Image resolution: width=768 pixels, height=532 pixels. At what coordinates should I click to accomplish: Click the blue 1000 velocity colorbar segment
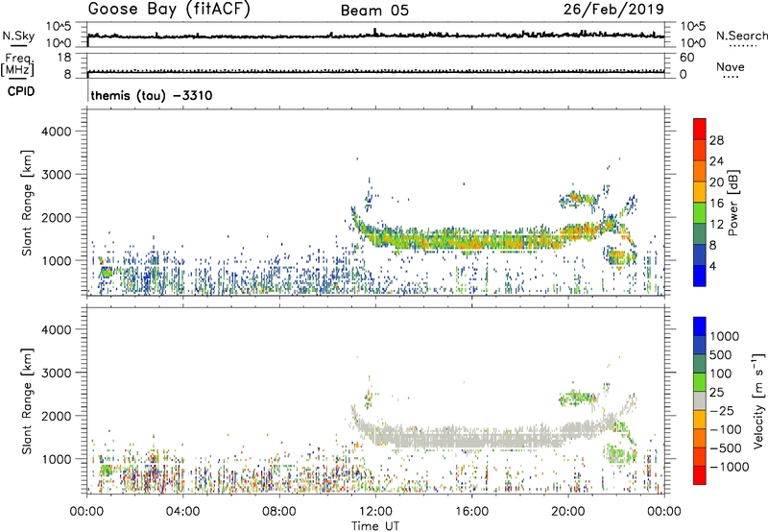click(700, 326)
